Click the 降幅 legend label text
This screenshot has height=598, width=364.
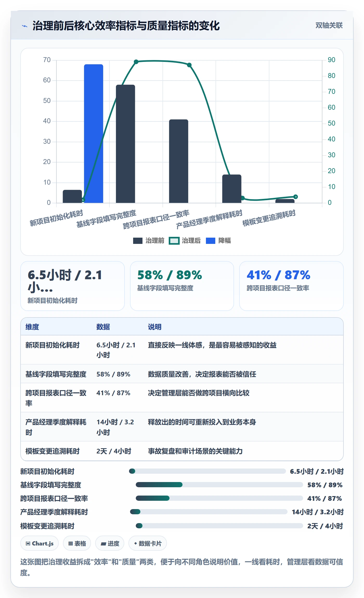[224, 241]
